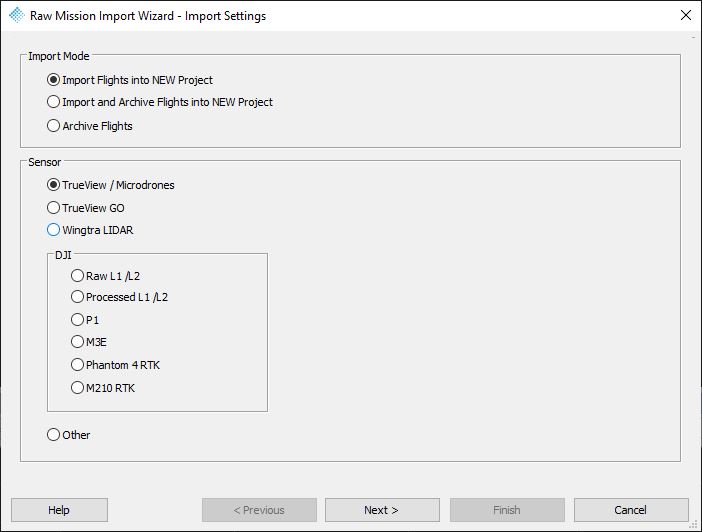Choose Import and Archive Flights into NEW Project
Viewport: 702px width, 532px height.
tap(160, 102)
